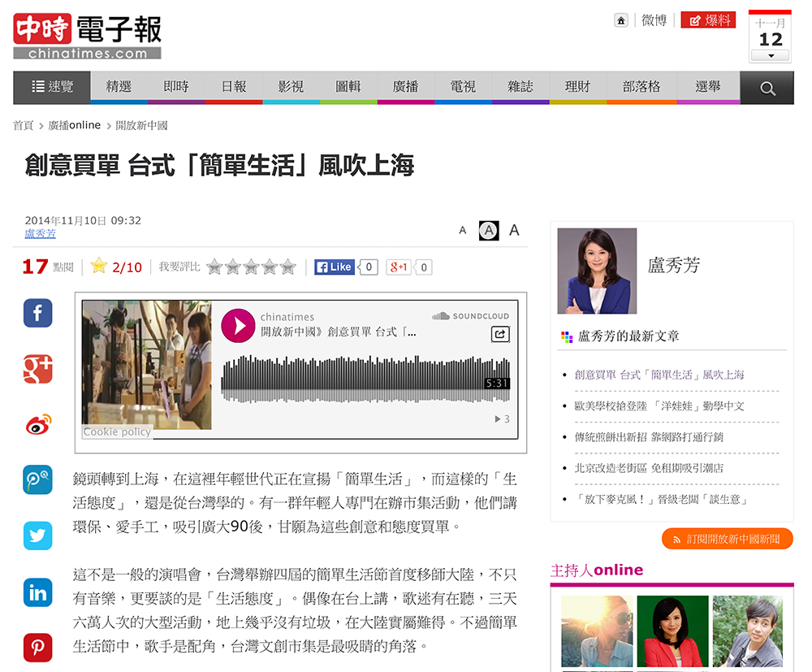Click the SoundCloud logo in player
This screenshot has width=812, height=672.
point(471,316)
